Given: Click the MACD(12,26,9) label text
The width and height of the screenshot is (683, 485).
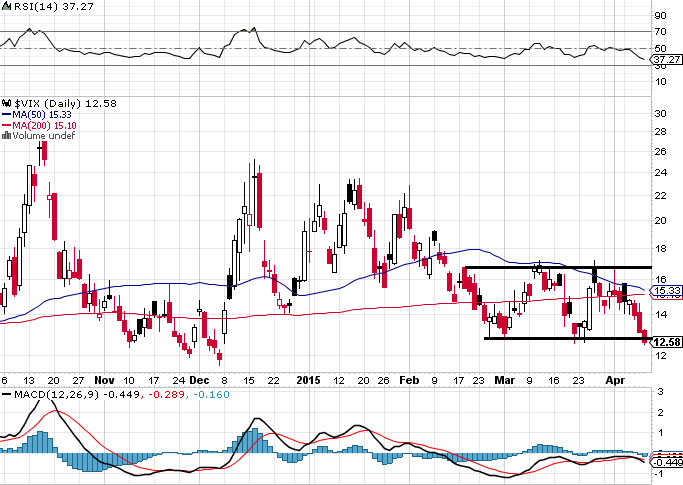Looking at the screenshot, I should tap(57, 394).
